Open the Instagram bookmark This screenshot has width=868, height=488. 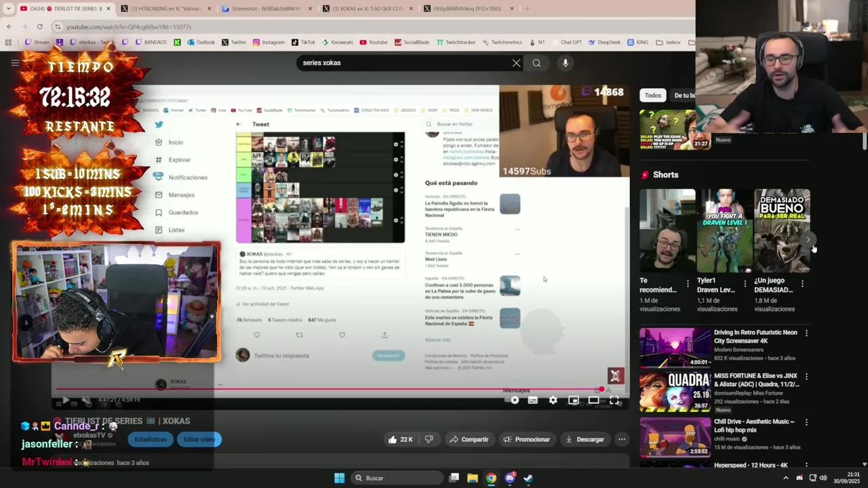tap(269, 42)
